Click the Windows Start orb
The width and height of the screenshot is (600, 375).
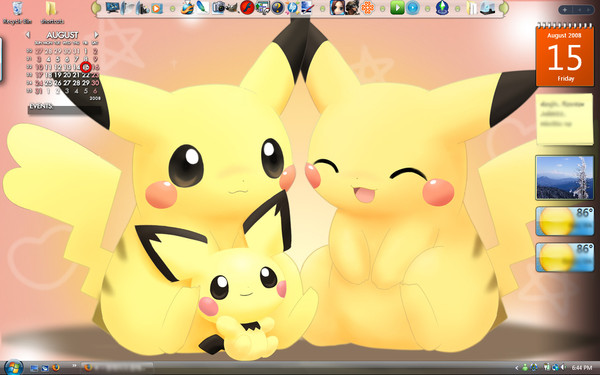tap(13, 368)
